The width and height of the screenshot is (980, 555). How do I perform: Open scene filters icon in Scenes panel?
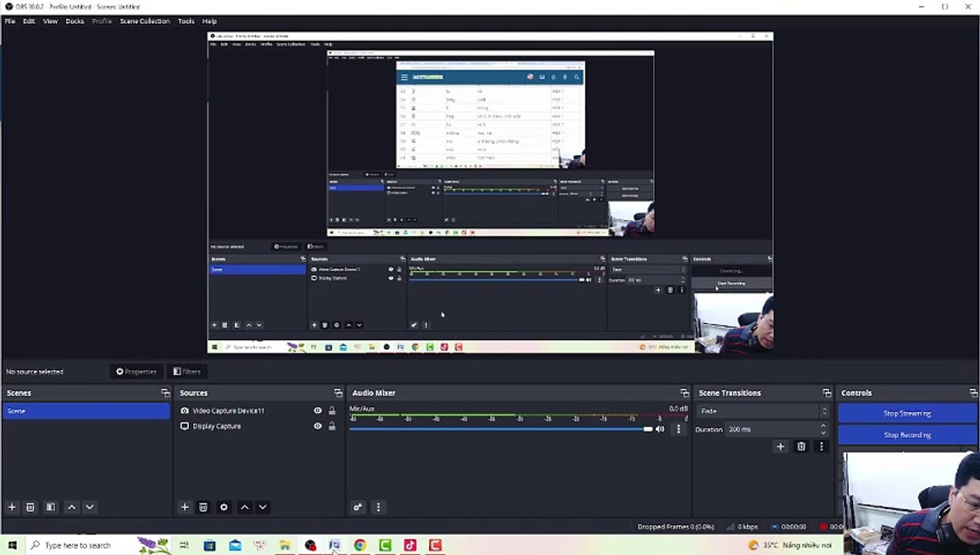[50, 506]
